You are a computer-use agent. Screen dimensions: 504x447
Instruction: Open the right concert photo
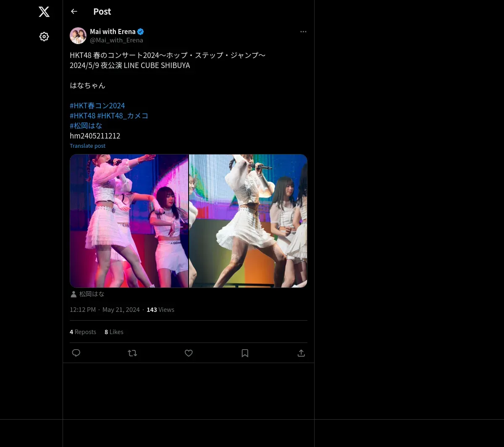click(248, 221)
